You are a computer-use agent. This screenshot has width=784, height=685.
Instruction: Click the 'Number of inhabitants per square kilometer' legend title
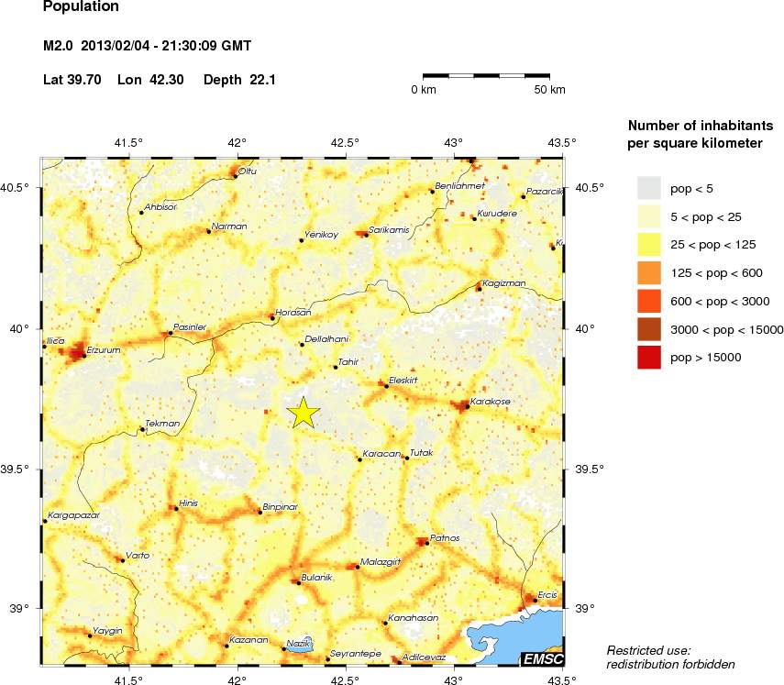tap(701, 135)
